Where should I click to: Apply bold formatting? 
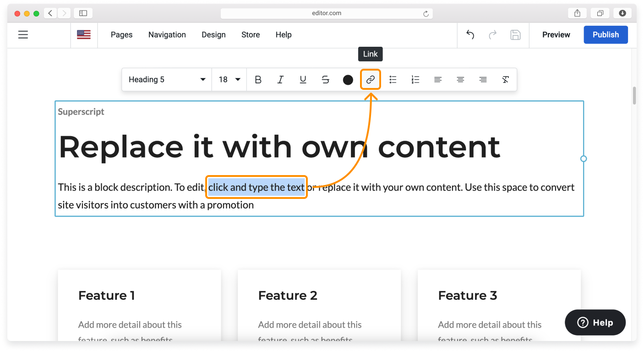pyautogui.click(x=258, y=80)
